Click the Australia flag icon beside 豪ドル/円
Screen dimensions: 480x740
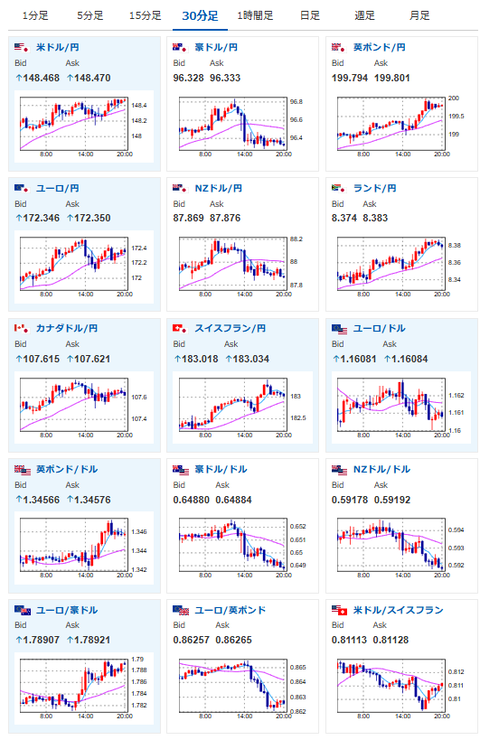(180, 47)
